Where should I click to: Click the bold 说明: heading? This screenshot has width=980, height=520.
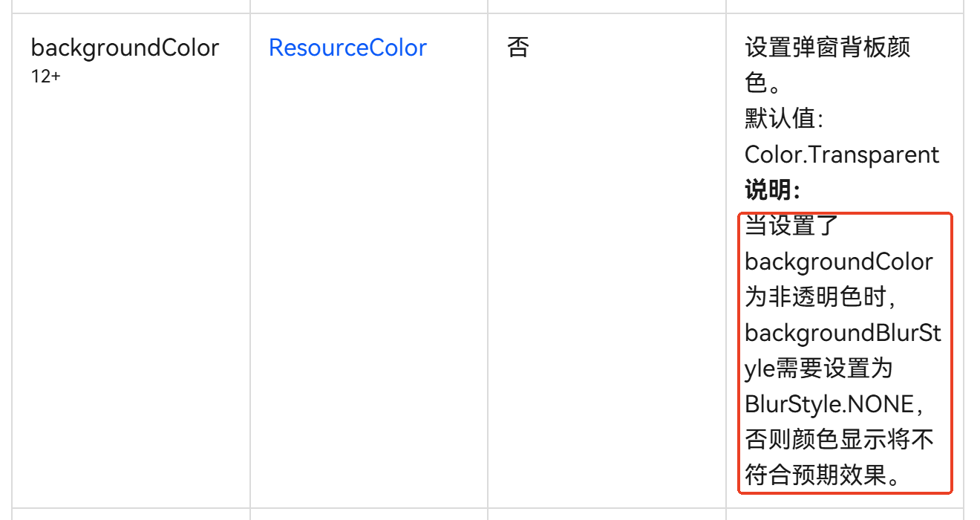coord(772,190)
